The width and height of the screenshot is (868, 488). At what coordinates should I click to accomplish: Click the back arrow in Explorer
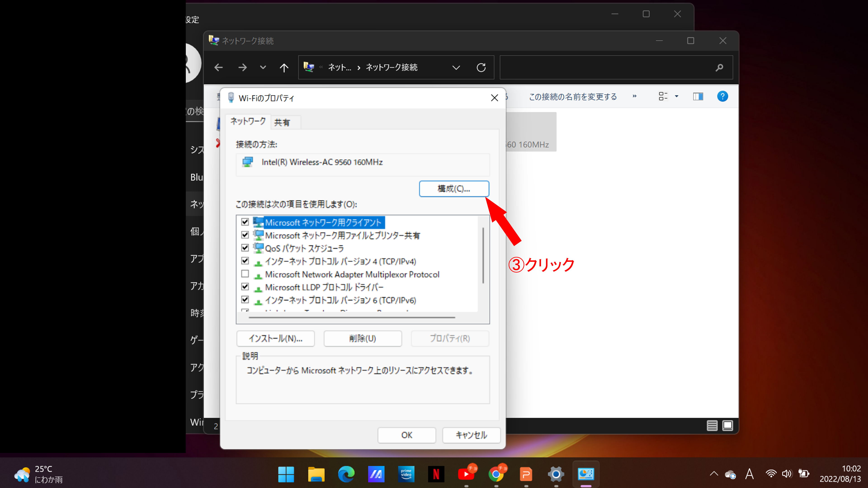point(218,68)
